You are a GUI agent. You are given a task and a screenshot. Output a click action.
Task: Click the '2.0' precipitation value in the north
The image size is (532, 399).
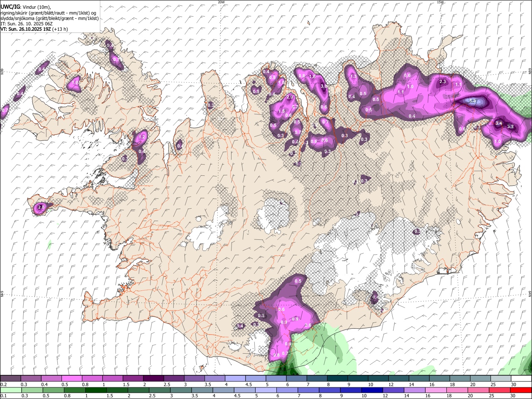pos(290,97)
